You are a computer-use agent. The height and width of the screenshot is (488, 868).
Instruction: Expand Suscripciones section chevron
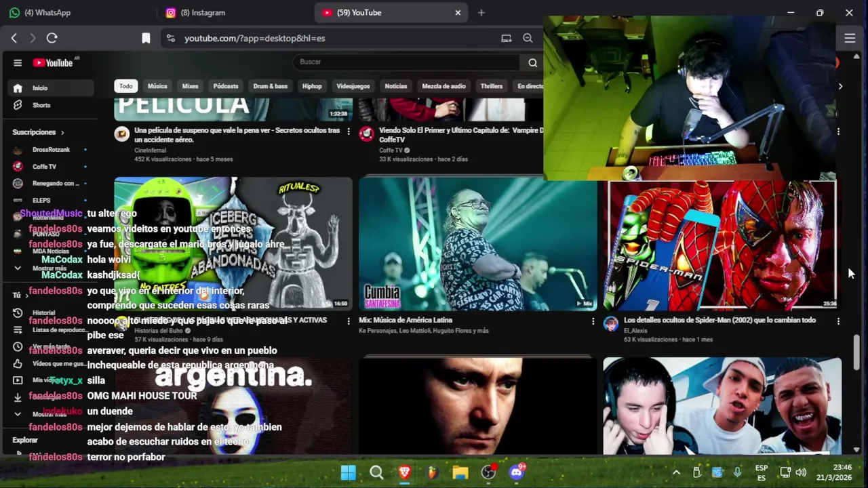62,133
